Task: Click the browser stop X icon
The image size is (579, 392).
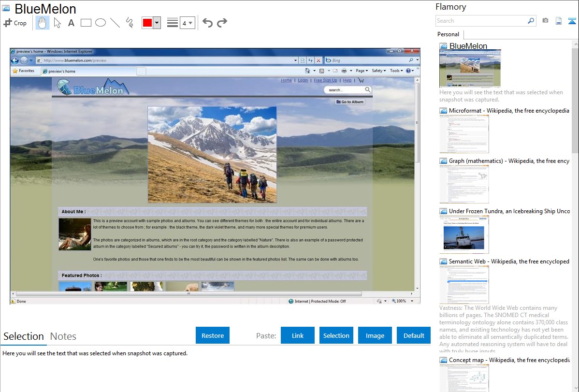Action: [x=318, y=60]
